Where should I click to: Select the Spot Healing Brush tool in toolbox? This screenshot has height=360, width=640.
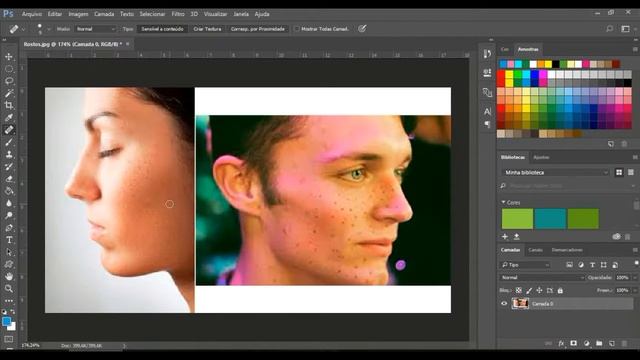pyautogui.click(x=9, y=130)
